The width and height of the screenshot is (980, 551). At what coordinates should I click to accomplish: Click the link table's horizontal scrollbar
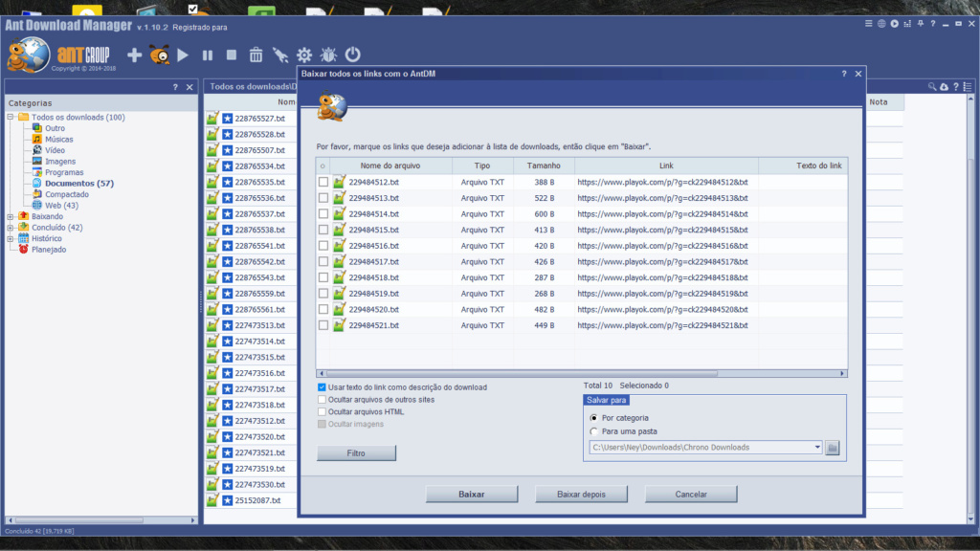coord(522,374)
